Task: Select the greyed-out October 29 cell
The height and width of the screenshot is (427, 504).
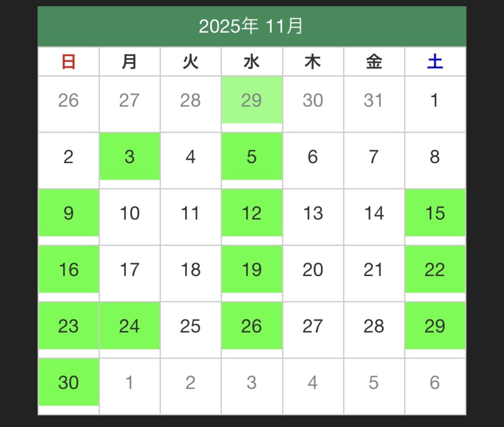Action: pyautogui.click(x=252, y=100)
